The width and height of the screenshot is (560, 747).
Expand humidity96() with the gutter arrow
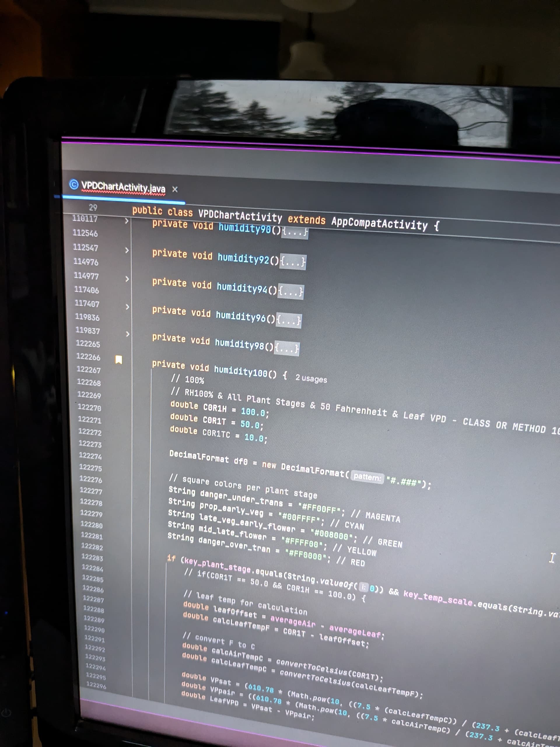pyautogui.click(x=127, y=307)
